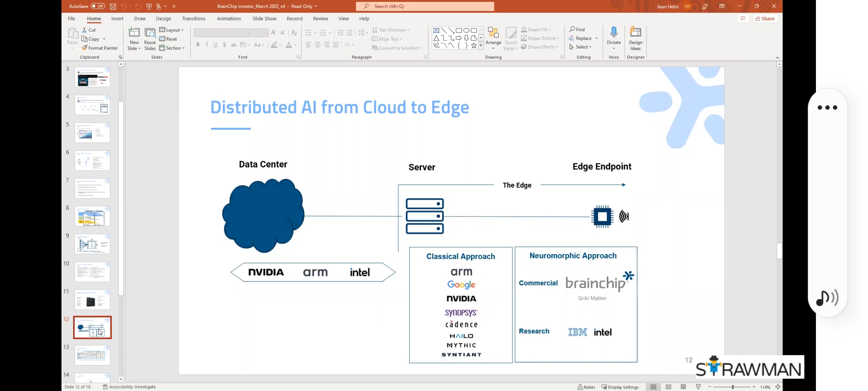Click Increase Font Size icon
This screenshot has height=391, width=868.
pyautogui.click(x=274, y=33)
